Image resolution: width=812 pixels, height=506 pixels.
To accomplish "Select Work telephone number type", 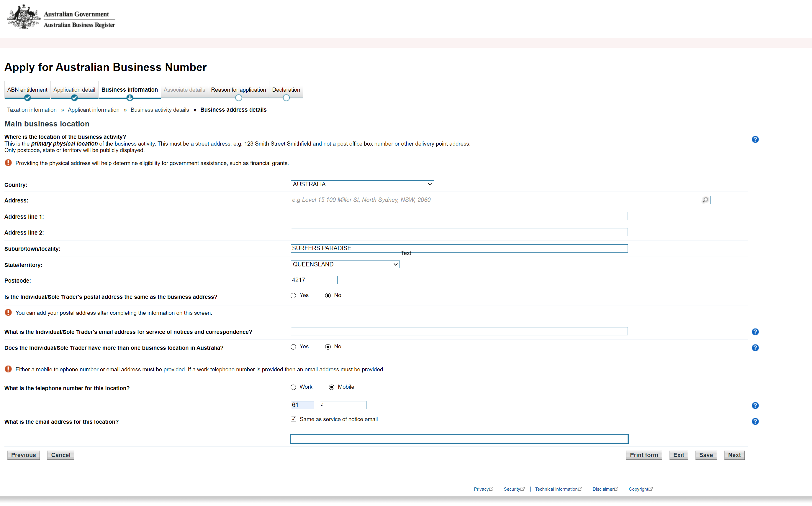I will tap(294, 387).
